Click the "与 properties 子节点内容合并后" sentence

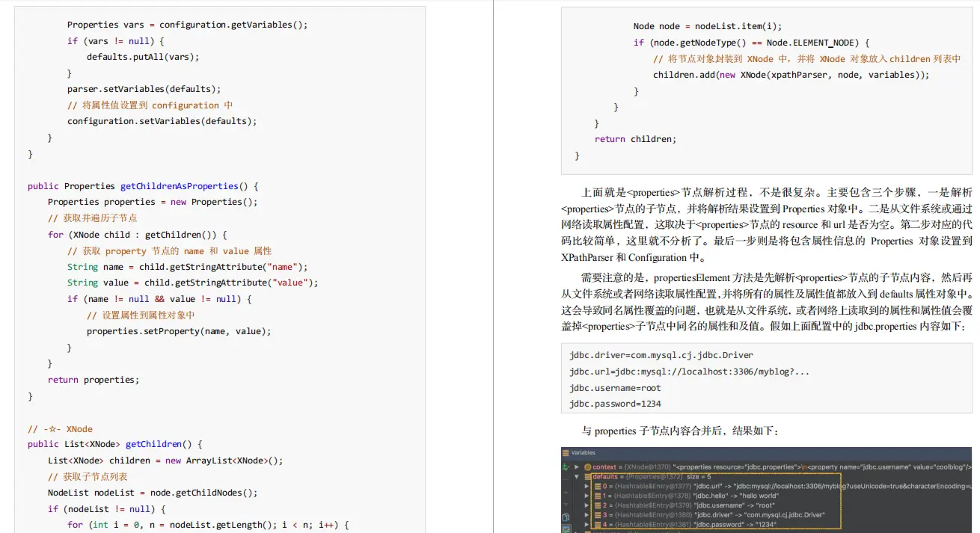[x=680, y=431]
